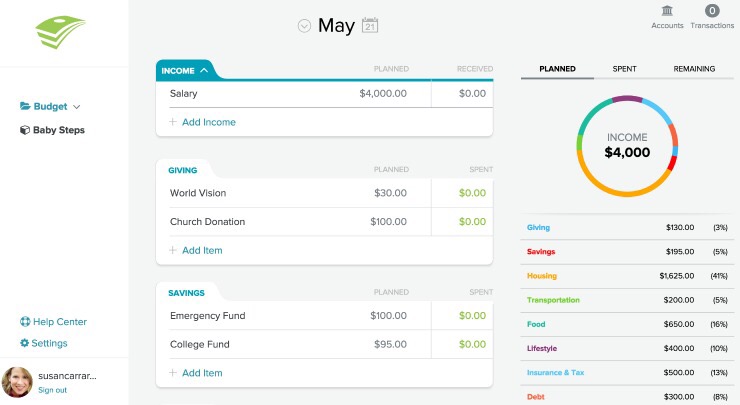This screenshot has width=740, height=405.
Task: Open the Accounts bank icon
Action: point(667,11)
